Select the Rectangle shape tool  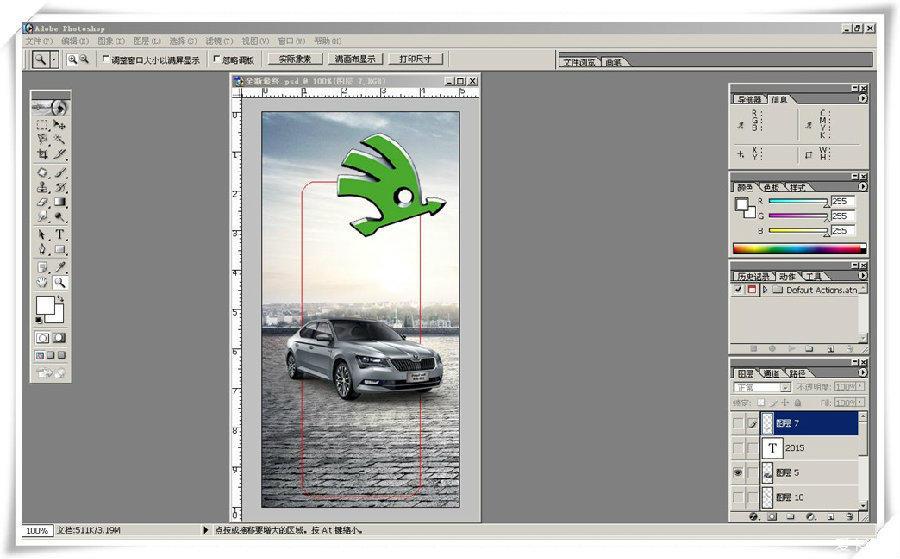pos(59,249)
